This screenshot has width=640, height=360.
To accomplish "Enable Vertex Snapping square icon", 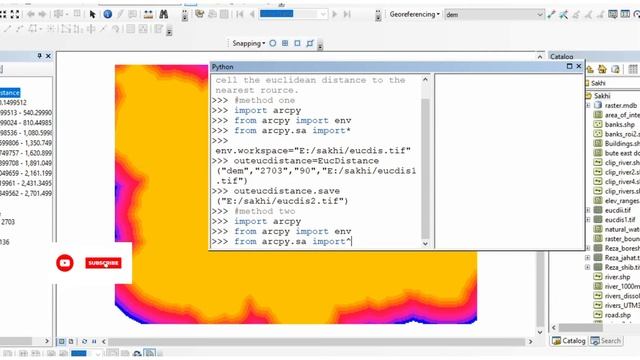I will pos(297,43).
